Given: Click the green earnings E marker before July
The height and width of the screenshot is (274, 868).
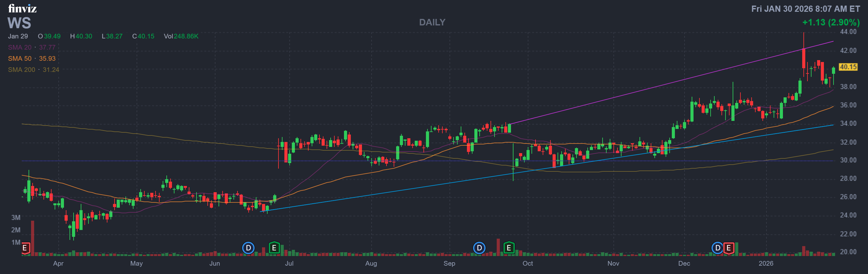Looking at the screenshot, I should point(274,248).
